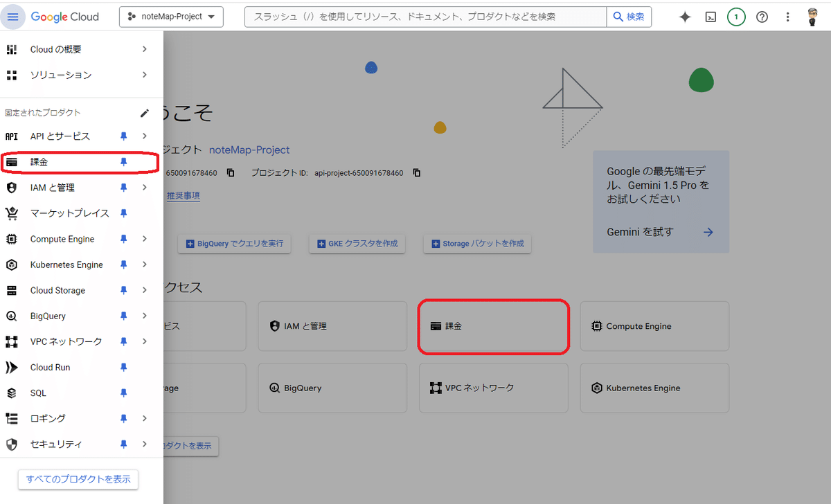Click the resource search input field
The height and width of the screenshot is (504, 831).
coord(425,17)
